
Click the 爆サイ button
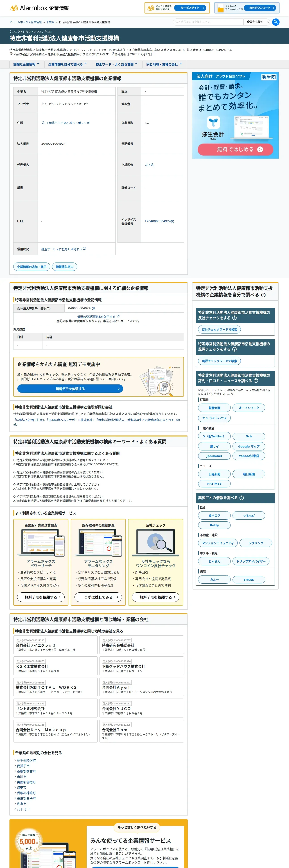click(214, 446)
